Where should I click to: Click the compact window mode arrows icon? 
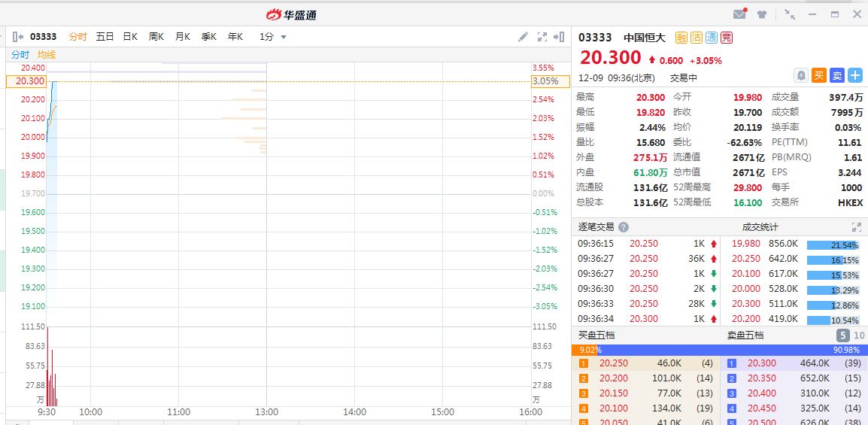(x=789, y=14)
